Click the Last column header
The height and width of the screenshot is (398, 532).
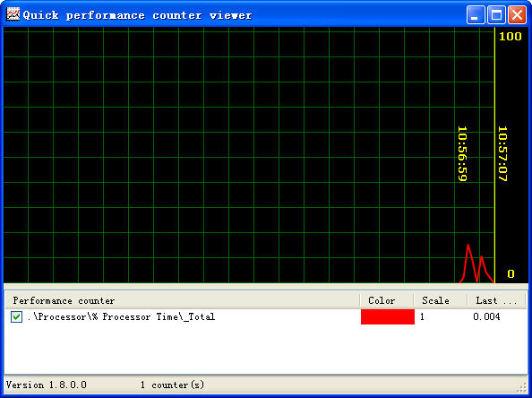pyautogui.click(x=496, y=300)
